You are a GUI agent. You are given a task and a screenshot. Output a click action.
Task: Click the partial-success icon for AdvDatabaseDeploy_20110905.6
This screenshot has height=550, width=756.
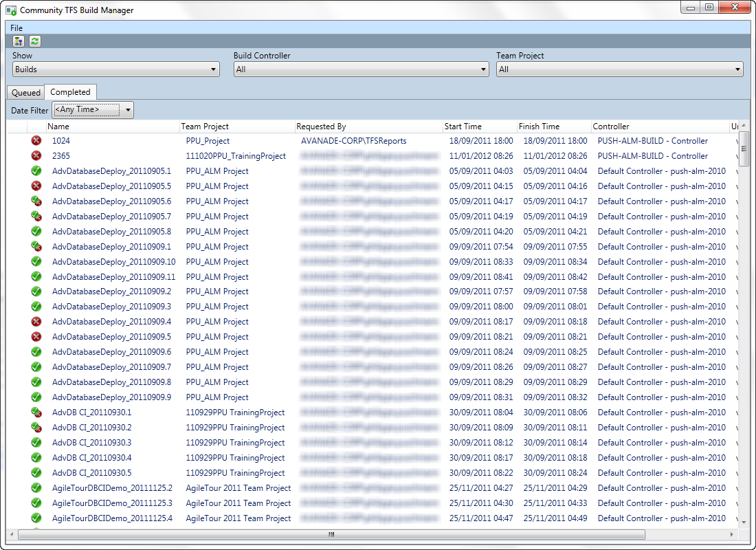[36, 201]
